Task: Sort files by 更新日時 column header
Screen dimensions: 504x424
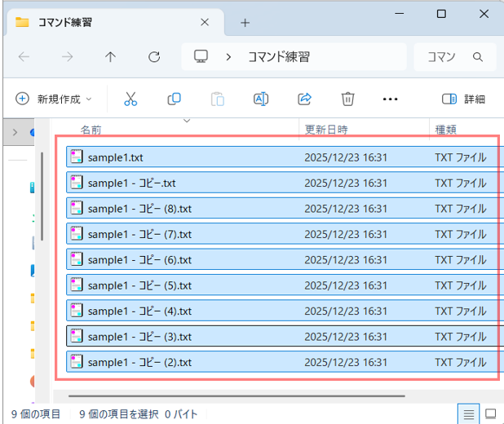Action: coord(326,130)
